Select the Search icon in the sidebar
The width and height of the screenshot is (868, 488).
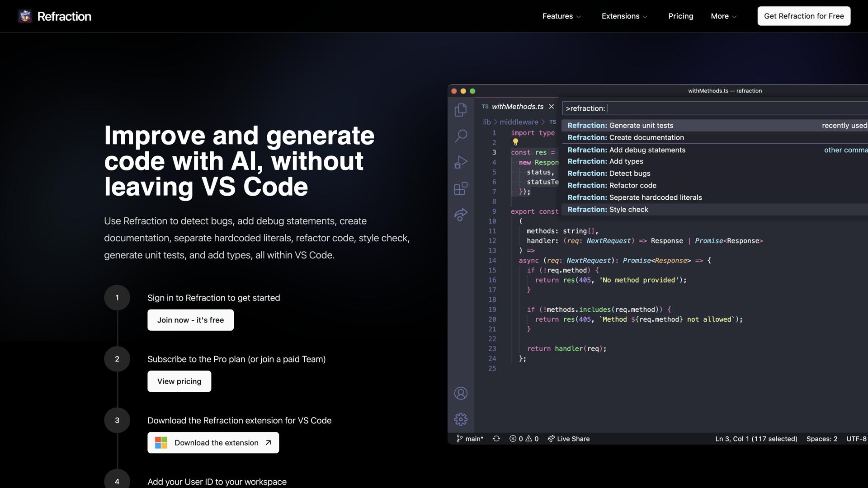(x=461, y=136)
